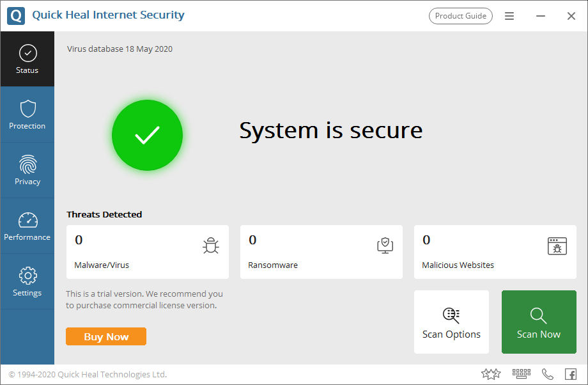Screen dimensions: 588x385
Task: View Malicious Websites threats card
Action: click(495, 251)
